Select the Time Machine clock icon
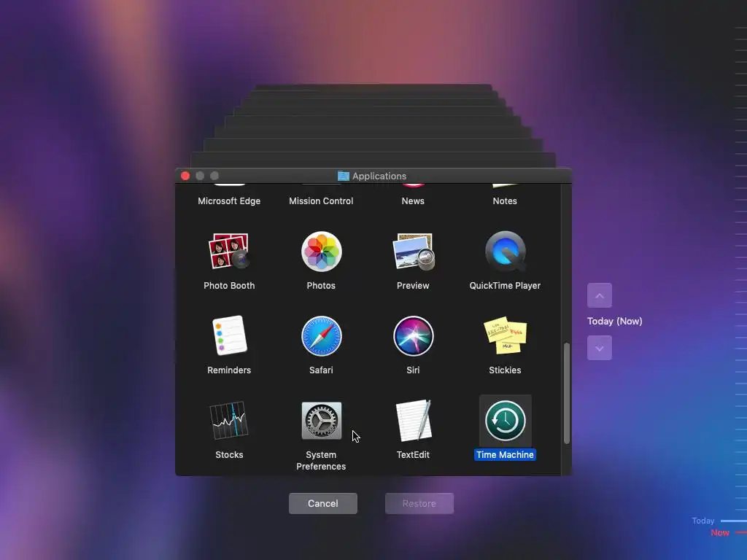The width and height of the screenshot is (747, 560). coord(505,421)
